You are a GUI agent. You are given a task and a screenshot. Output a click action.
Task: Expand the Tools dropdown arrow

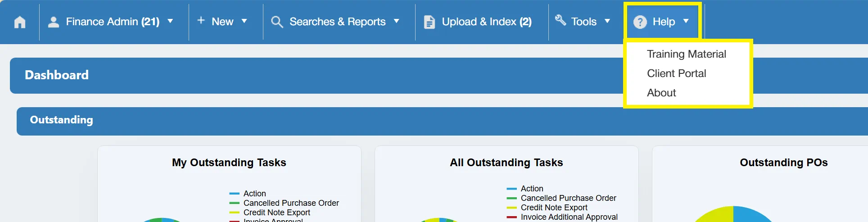(607, 21)
